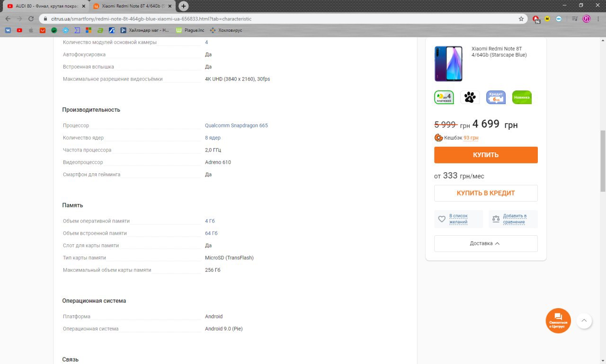606x364 pixels.
Task: Open the red extension with 96 badge
Action: pyautogui.click(x=536, y=19)
